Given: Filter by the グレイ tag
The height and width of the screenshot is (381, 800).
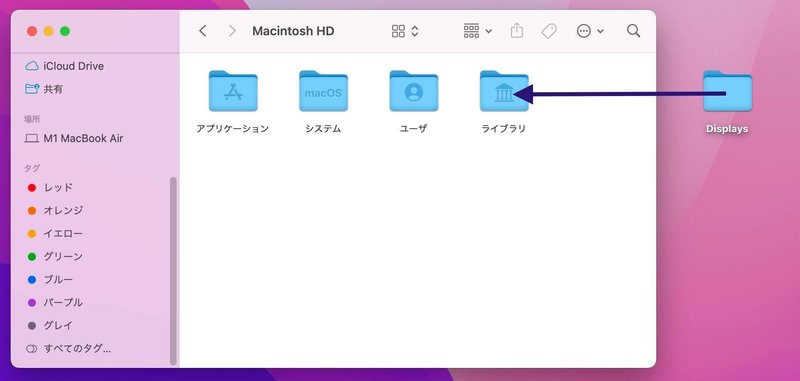Looking at the screenshot, I should [x=50, y=325].
